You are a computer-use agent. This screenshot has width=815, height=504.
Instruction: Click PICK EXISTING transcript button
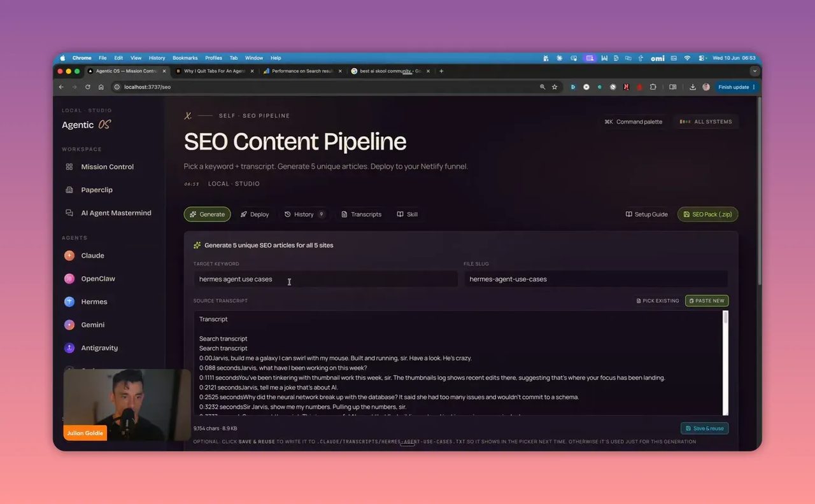[658, 300]
